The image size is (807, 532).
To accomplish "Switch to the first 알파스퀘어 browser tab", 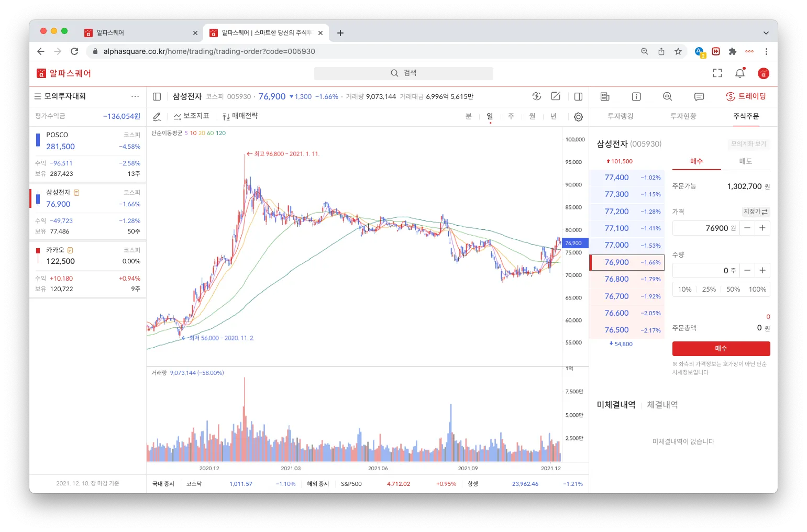I will [x=140, y=32].
